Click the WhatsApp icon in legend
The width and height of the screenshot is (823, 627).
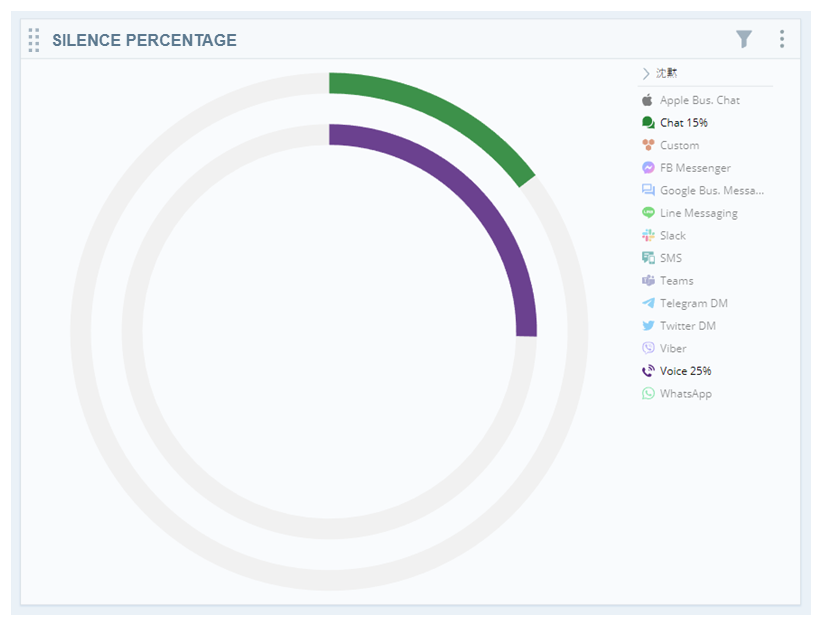click(648, 394)
